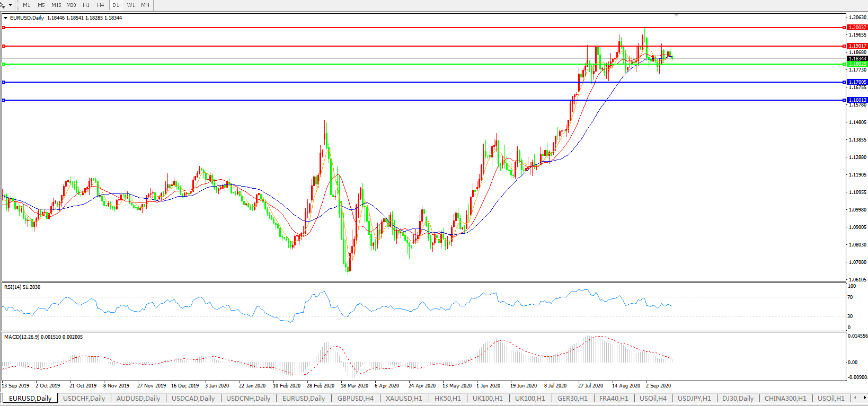Go to the GBPUSD,H4 chart tab
The height and width of the screenshot is (406, 868).
pyautogui.click(x=355, y=398)
